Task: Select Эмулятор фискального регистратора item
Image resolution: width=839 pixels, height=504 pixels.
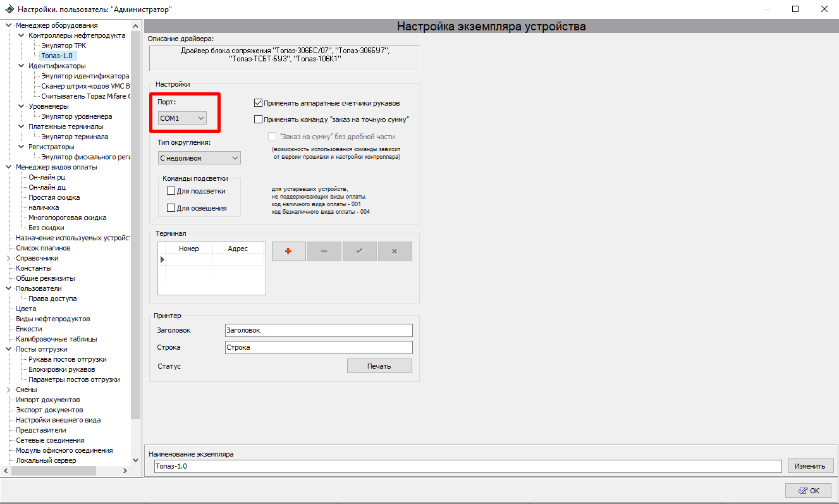Action: (85, 157)
